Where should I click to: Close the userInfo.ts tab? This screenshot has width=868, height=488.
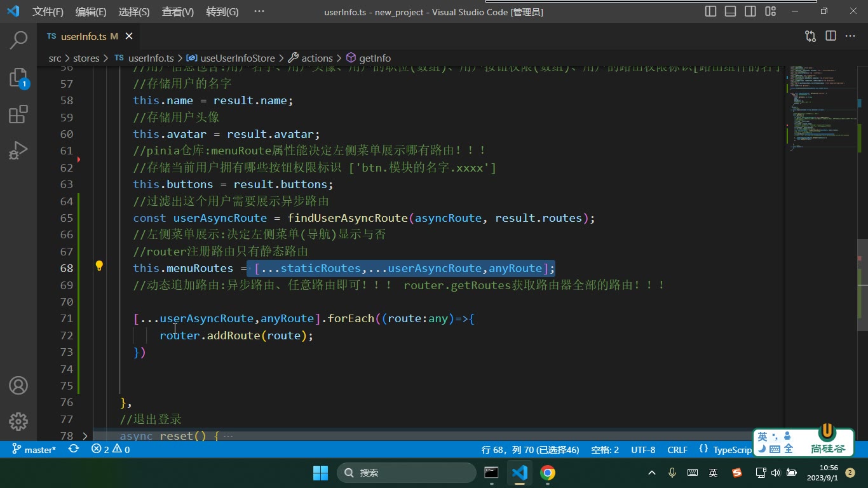[x=129, y=36]
